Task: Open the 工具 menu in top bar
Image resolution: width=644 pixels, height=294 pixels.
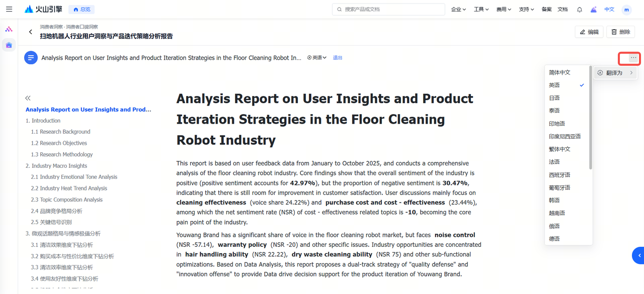Action: tap(481, 10)
